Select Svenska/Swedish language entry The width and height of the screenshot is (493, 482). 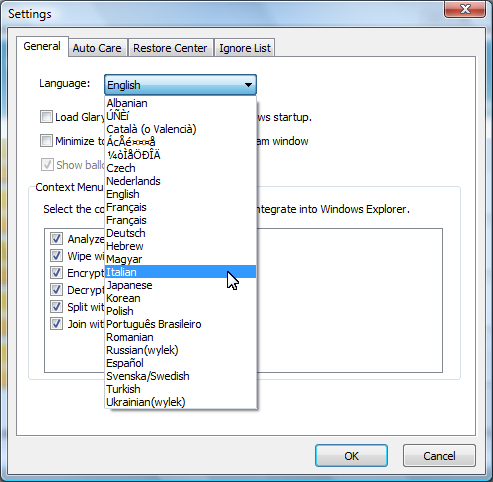click(180, 376)
